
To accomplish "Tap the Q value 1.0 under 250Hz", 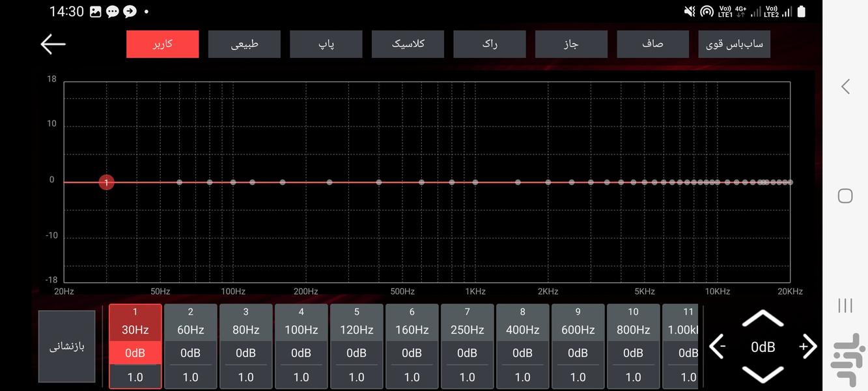I will 467,377.
